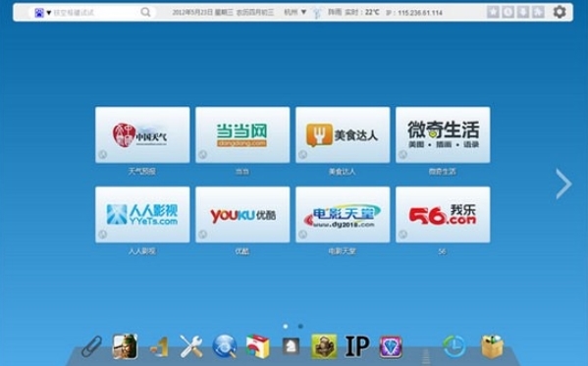Select the first page indicator dot
This screenshot has height=366, width=588.
click(286, 326)
